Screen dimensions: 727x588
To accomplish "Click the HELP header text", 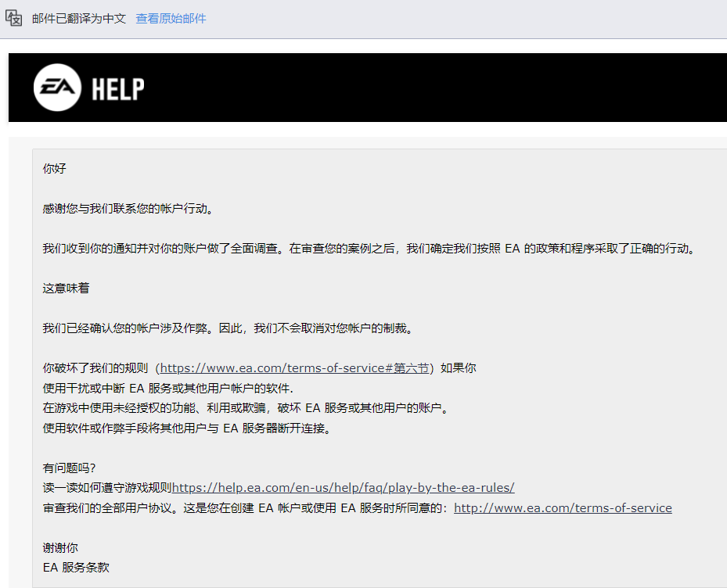I will tap(117, 89).
